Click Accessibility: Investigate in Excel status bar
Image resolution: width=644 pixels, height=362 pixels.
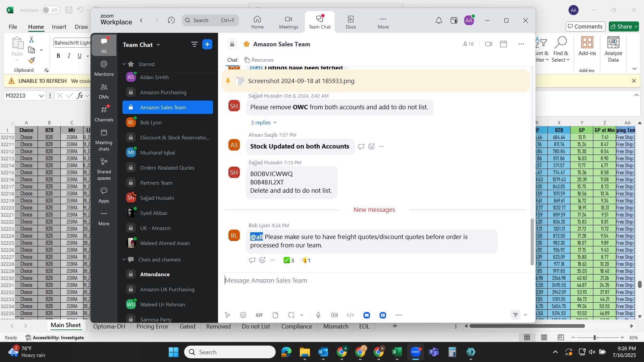coord(55,338)
